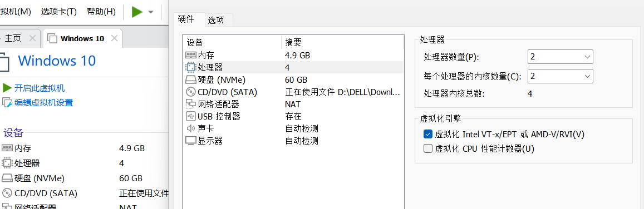Open the cores per processor (C) dropdown
644x209 pixels.
pyautogui.click(x=560, y=76)
